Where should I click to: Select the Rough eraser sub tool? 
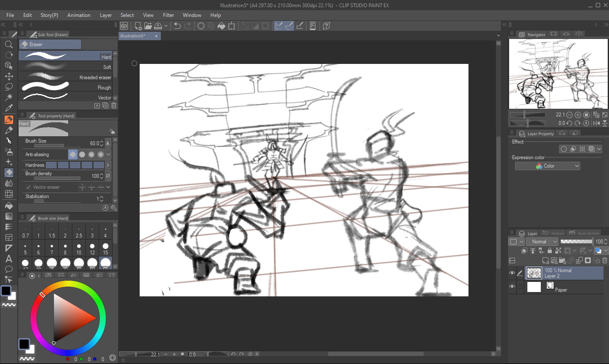(x=66, y=86)
